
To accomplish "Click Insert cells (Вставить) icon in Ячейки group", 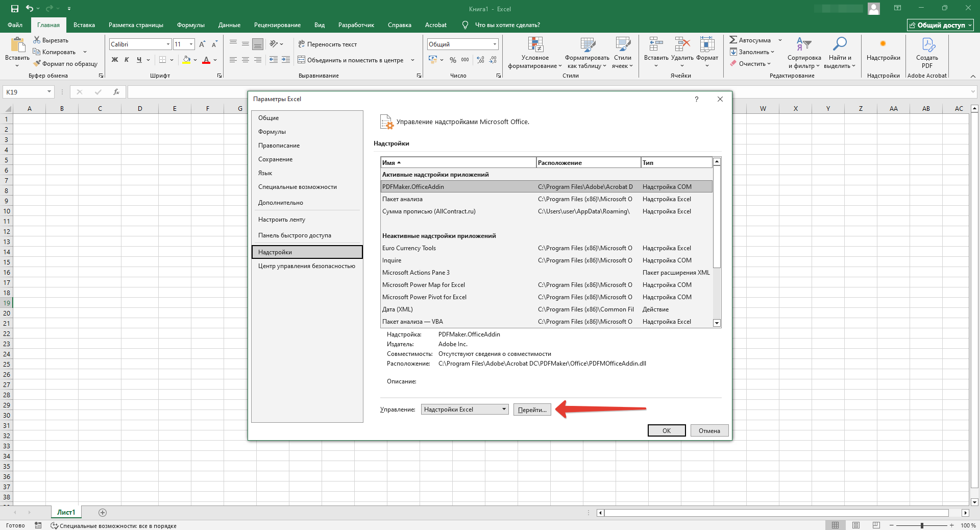I will 656,45.
